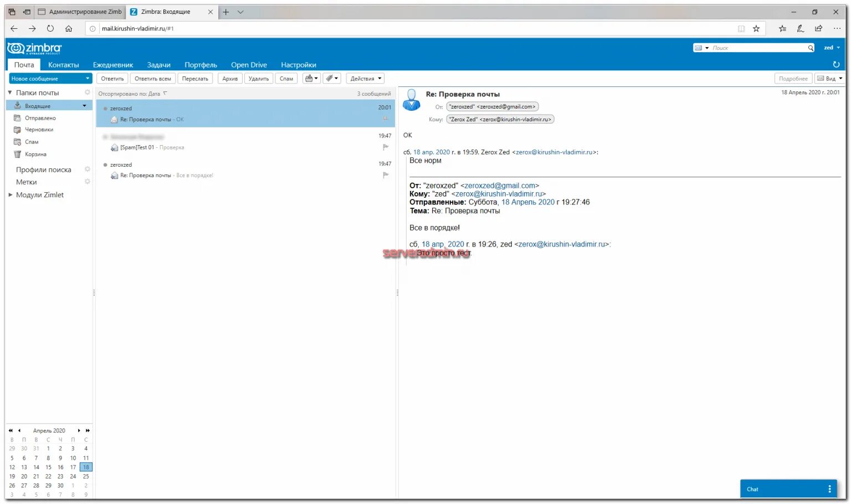
Task: Go to next month in mini calendar
Action: point(79,430)
